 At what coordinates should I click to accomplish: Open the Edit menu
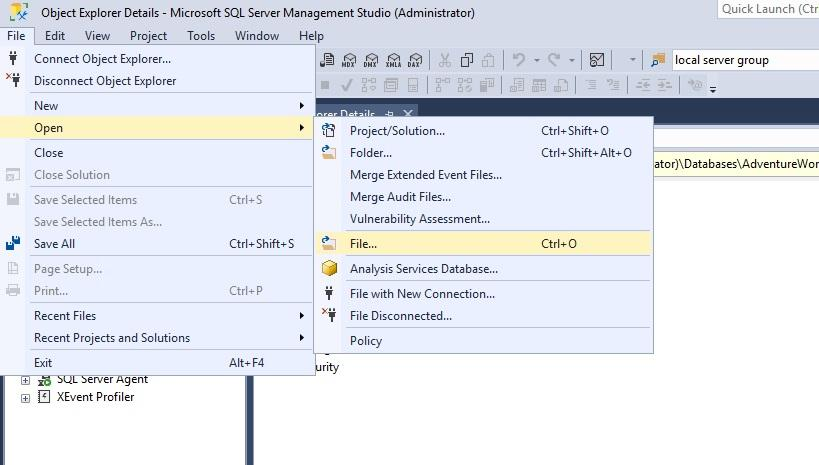[55, 36]
